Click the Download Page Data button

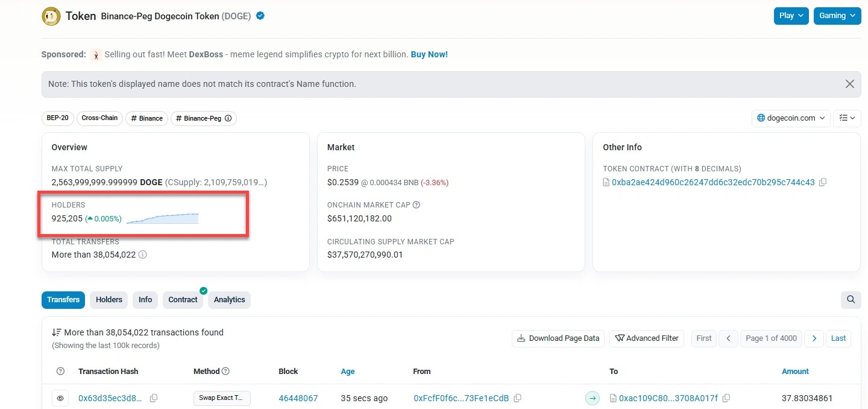click(558, 338)
